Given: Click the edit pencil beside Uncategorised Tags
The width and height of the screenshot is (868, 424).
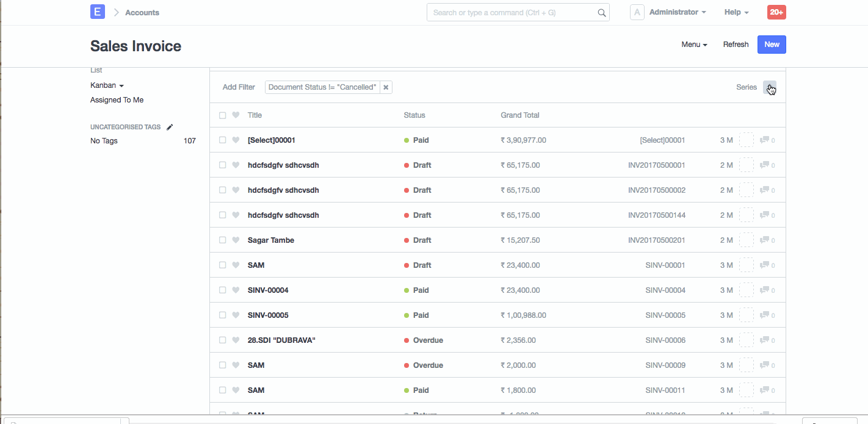Looking at the screenshot, I should pos(170,126).
